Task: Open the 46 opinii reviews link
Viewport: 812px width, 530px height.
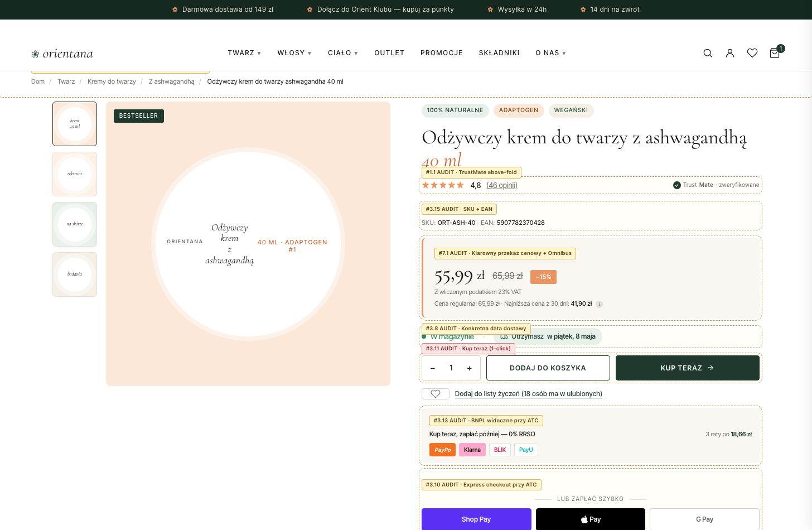Action: [x=502, y=185]
